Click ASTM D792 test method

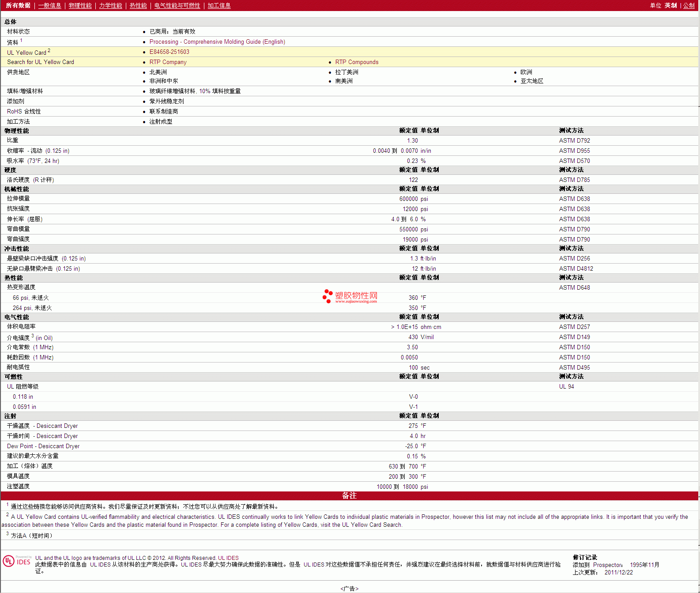pos(574,140)
